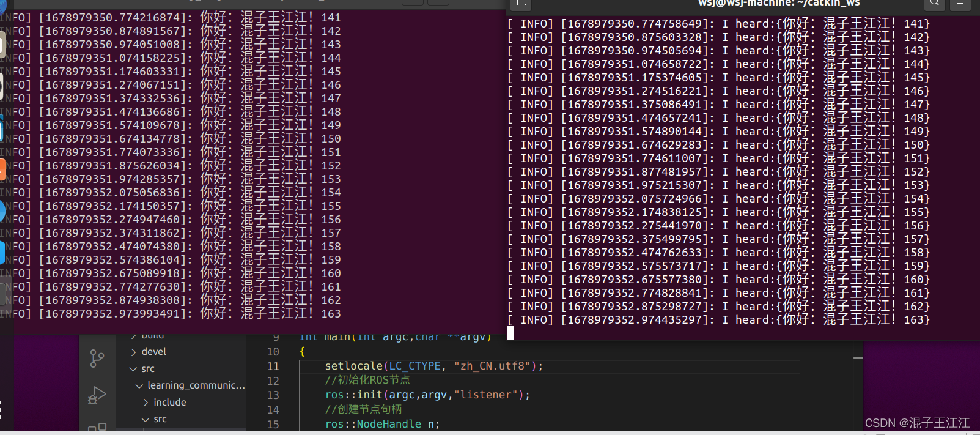Click the search icon in the terminal title bar

(x=934, y=4)
